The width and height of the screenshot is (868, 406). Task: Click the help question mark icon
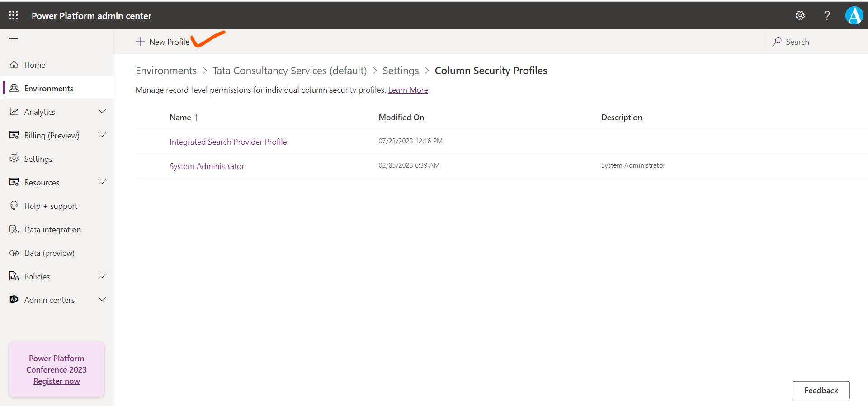tap(827, 15)
